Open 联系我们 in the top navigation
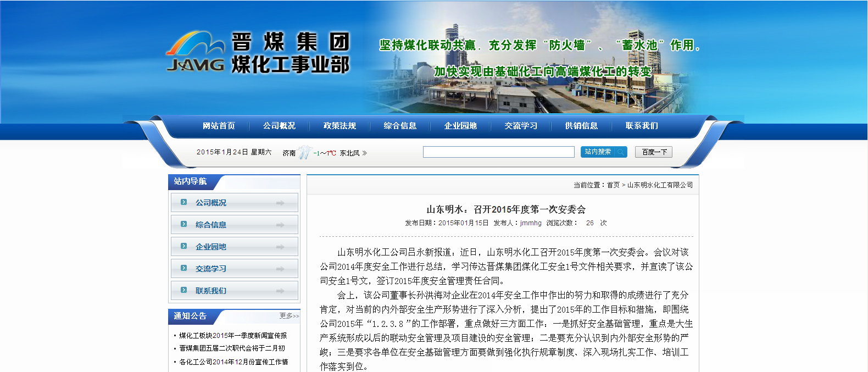The height and width of the screenshot is (372, 868). click(x=642, y=126)
